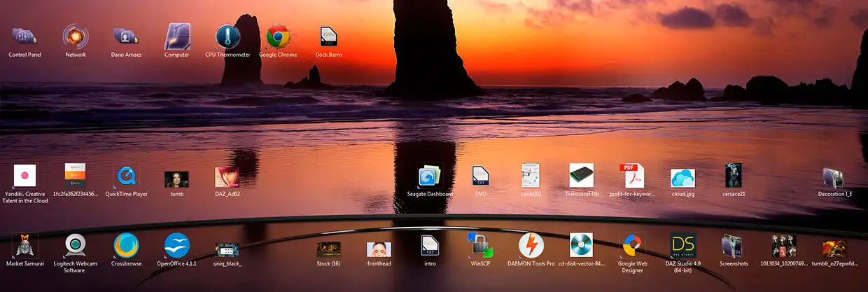Select the cd-disk-vector-84 image file
This screenshot has width=868, height=292.
click(581, 246)
